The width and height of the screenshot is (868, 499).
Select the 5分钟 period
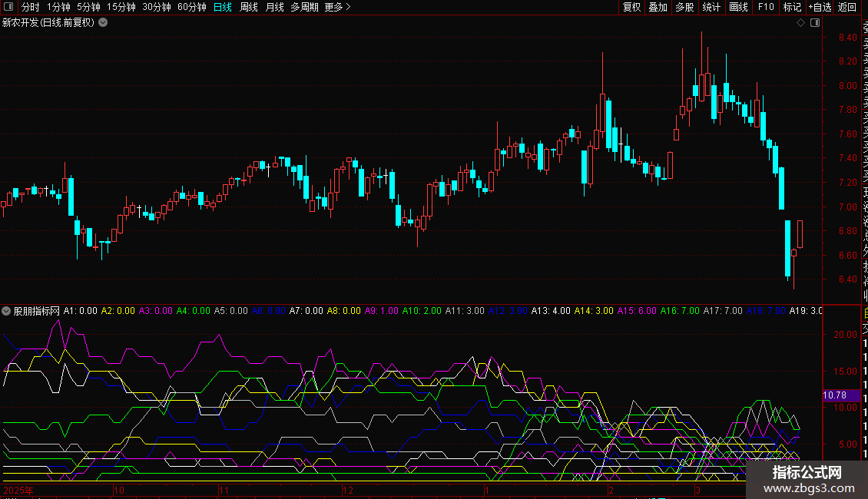pyautogui.click(x=88, y=8)
